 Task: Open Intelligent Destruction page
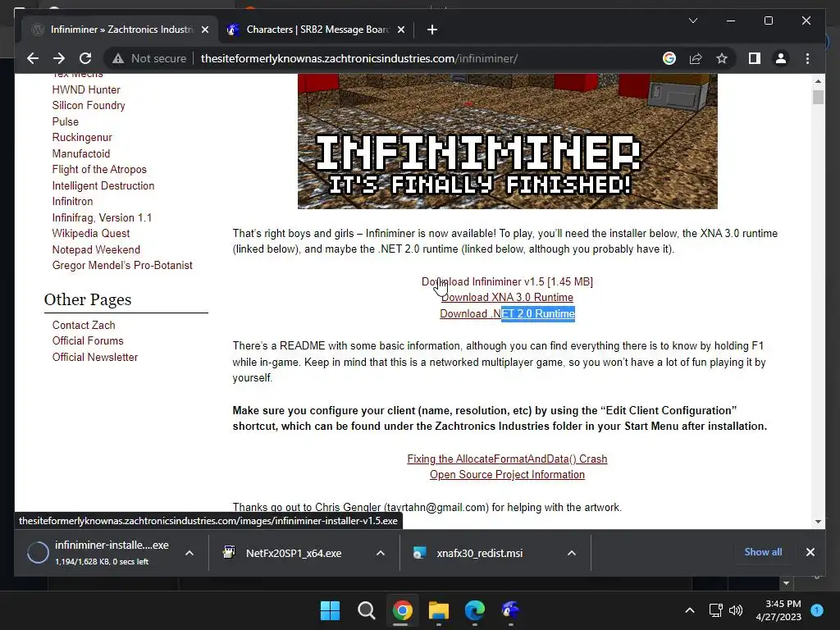click(103, 185)
